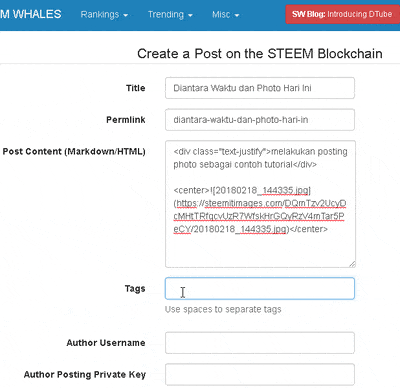
Task: Grab the textarea resize handle corner
Action: click(x=352, y=264)
